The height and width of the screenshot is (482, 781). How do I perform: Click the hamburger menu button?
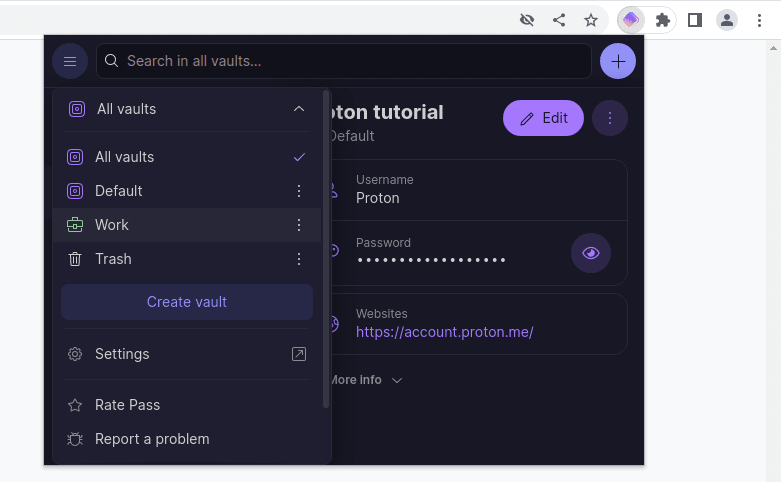(70, 61)
